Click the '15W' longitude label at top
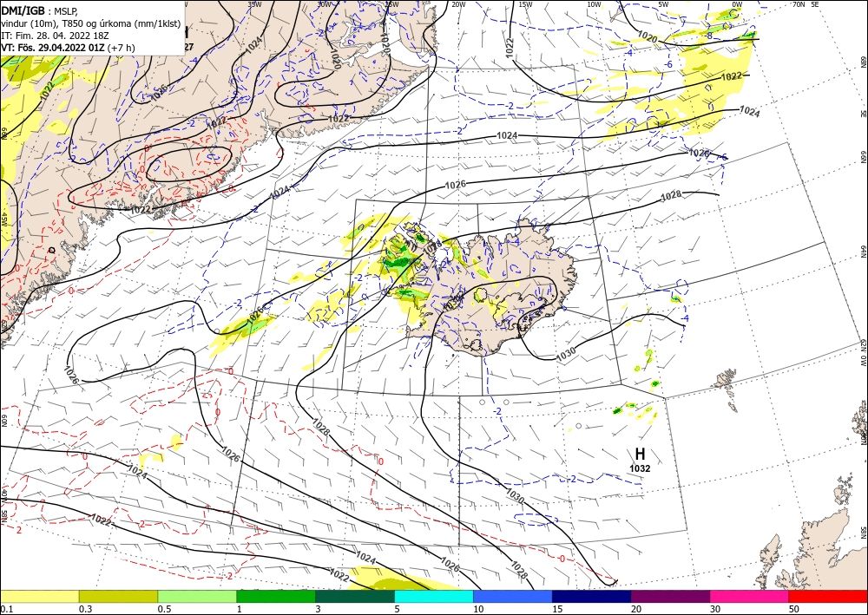This screenshot has width=868, height=615. 526,4
